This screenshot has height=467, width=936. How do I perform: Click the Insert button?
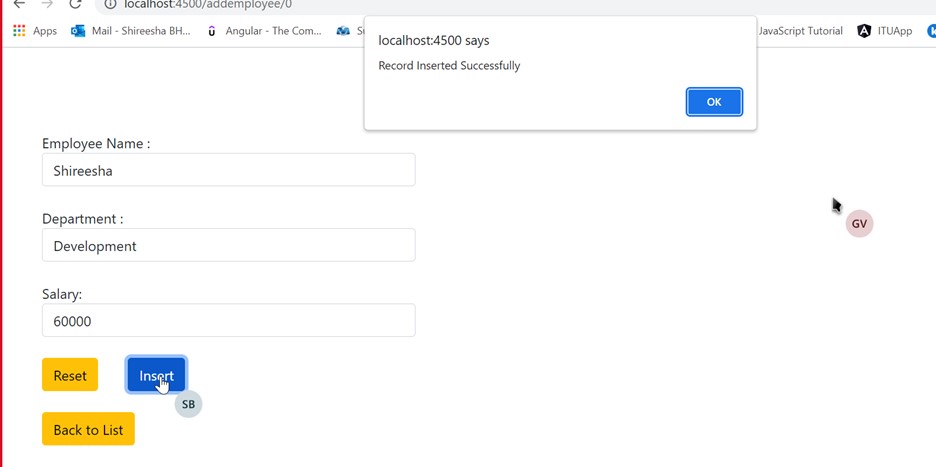(156, 375)
